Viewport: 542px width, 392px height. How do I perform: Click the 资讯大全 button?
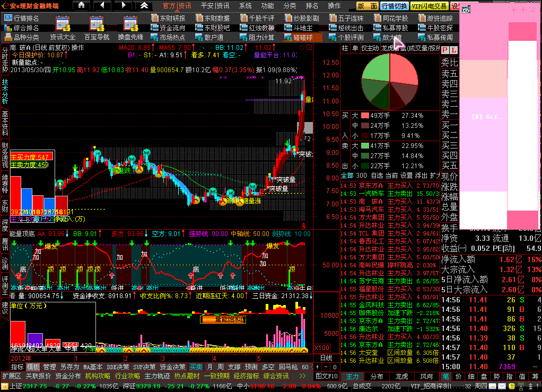coord(63,37)
